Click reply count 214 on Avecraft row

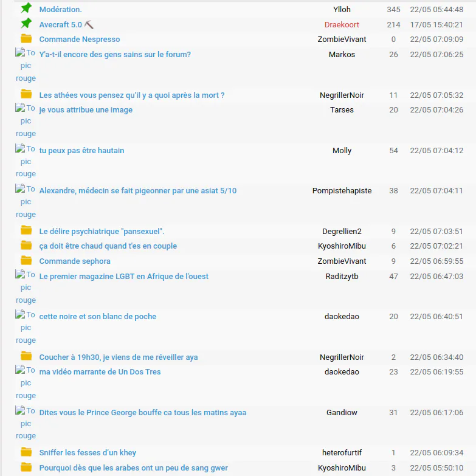(393, 24)
